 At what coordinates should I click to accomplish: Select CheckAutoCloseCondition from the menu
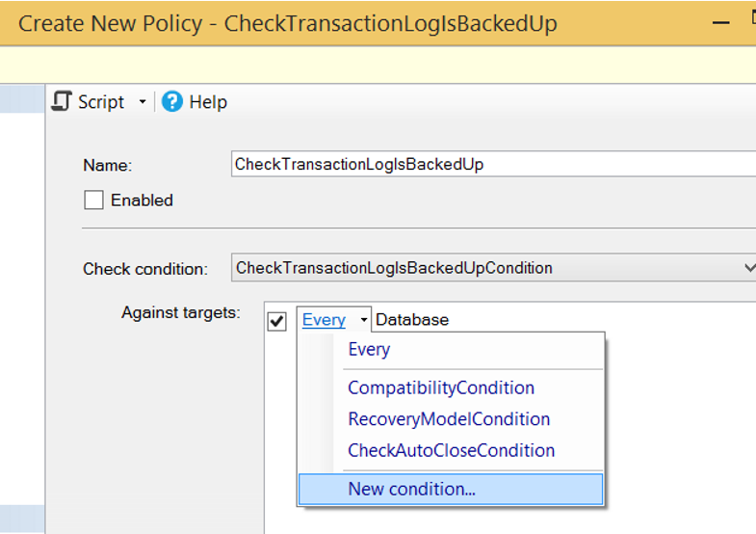click(452, 450)
